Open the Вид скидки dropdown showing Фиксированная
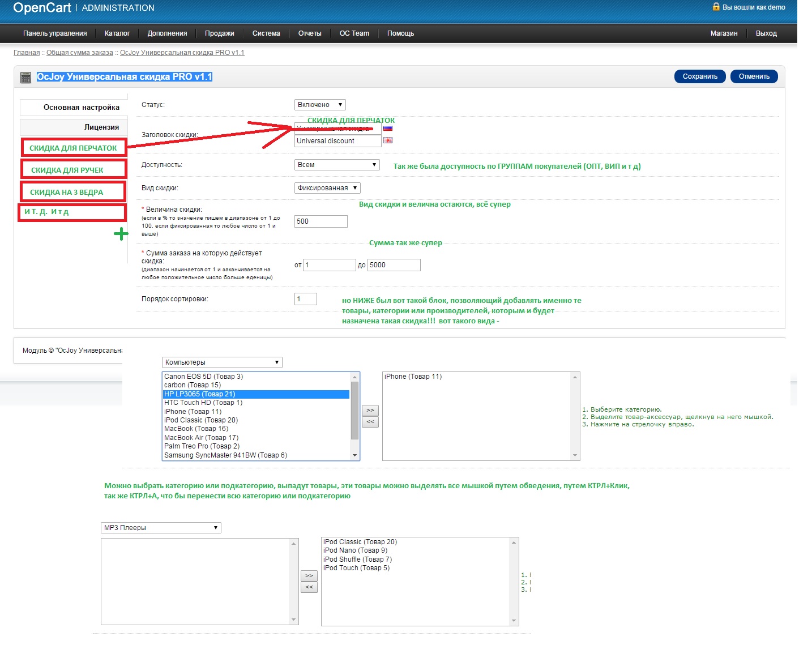812x645 pixels. pos(327,188)
